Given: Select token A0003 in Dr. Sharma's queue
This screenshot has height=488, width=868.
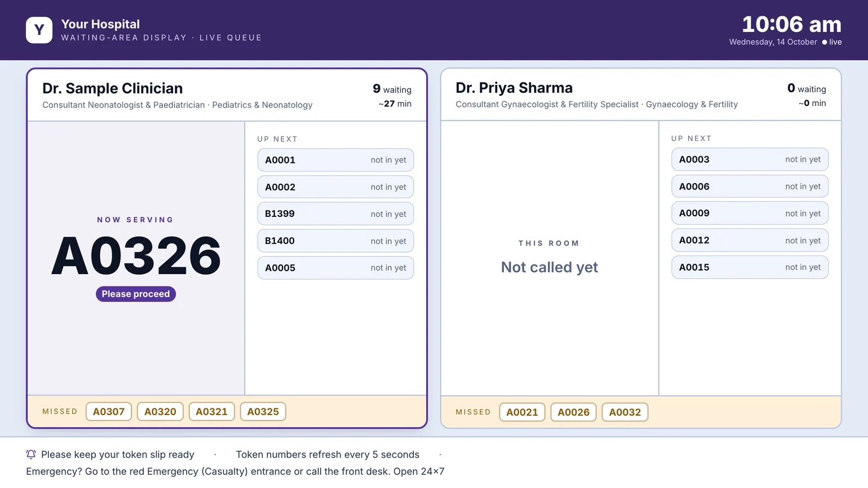Looking at the screenshot, I should coord(750,160).
